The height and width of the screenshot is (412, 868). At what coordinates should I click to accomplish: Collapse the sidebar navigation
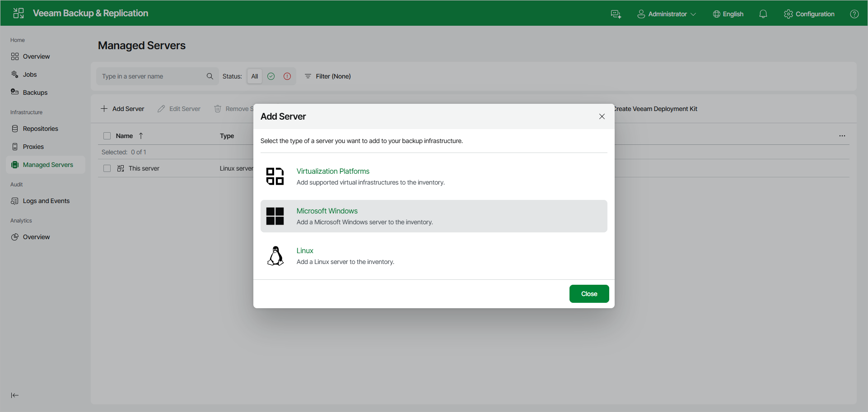(x=15, y=395)
